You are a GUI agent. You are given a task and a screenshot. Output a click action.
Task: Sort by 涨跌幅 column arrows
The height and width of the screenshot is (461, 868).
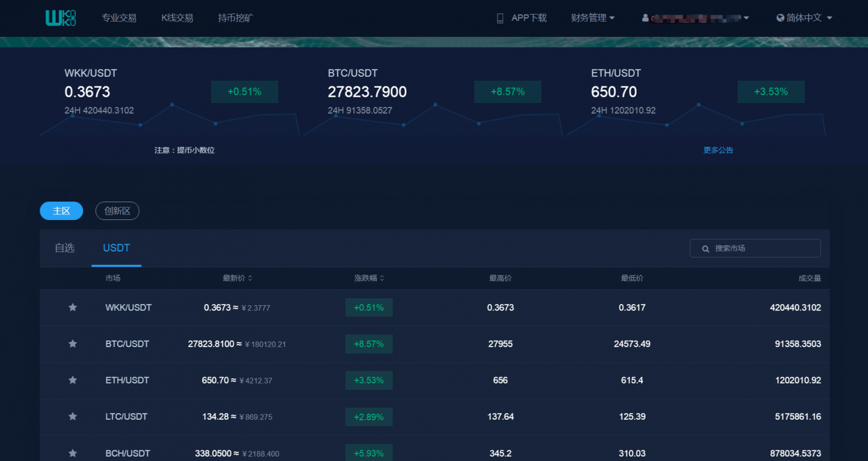click(382, 279)
